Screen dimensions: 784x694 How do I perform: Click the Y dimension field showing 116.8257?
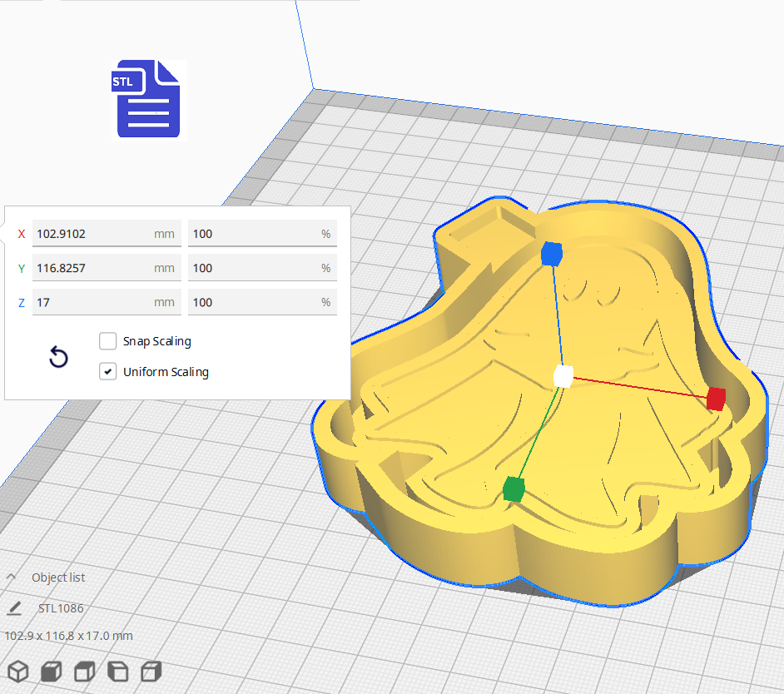107,268
